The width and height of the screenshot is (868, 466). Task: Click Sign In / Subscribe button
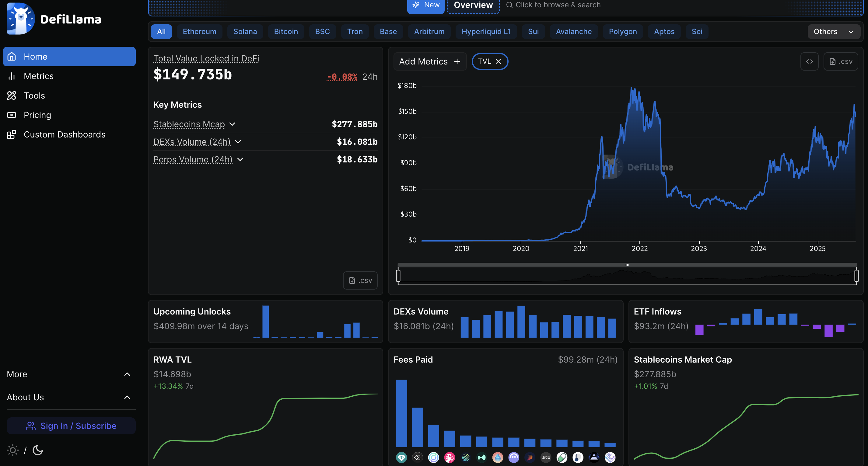pos(71,426)
